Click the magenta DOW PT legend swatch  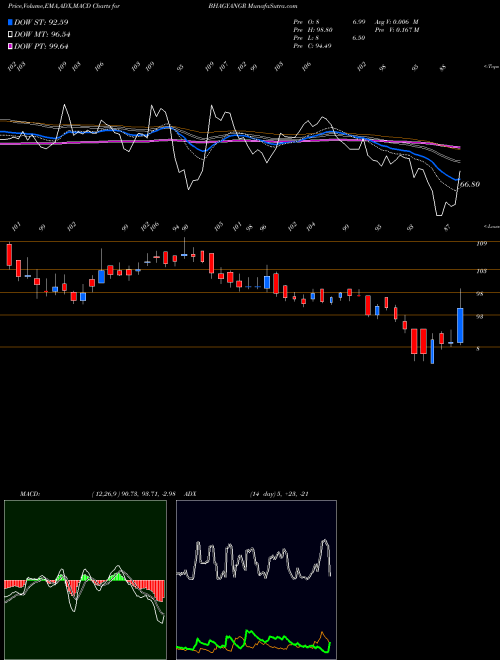10,47
